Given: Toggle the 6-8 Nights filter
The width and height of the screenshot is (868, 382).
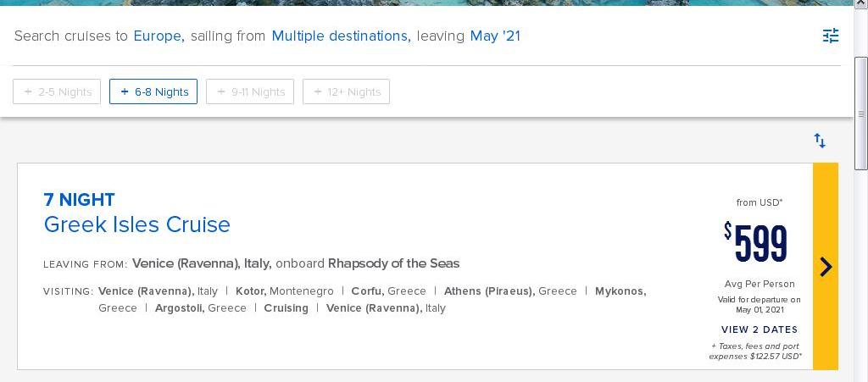Looking at the screenshot, I should click(x=153, y=91).
